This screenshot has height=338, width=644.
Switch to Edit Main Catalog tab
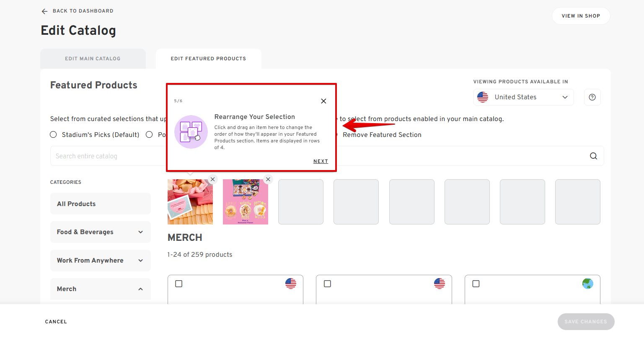click(93, 59)
